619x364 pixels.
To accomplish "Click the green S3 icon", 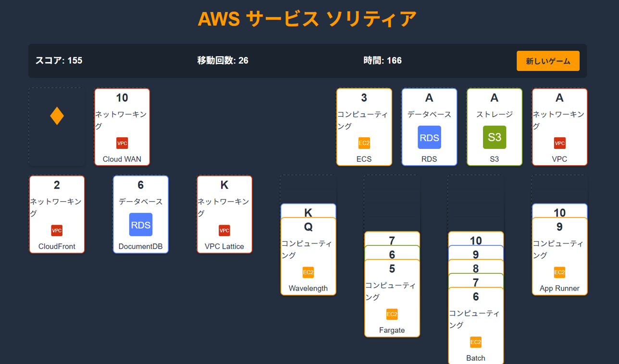I will (495, 138).
